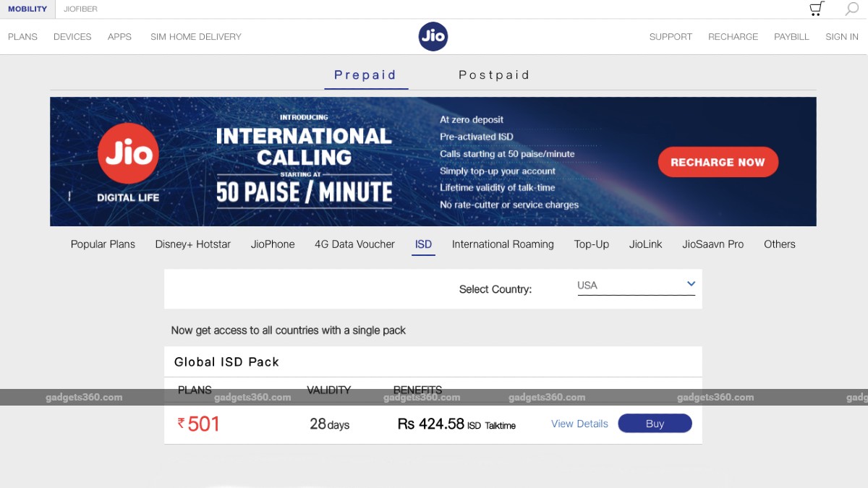This screenshot has width=868, height=488.
Task: Click the RECHARGE NOW banner button
Action: pos(718,162)
